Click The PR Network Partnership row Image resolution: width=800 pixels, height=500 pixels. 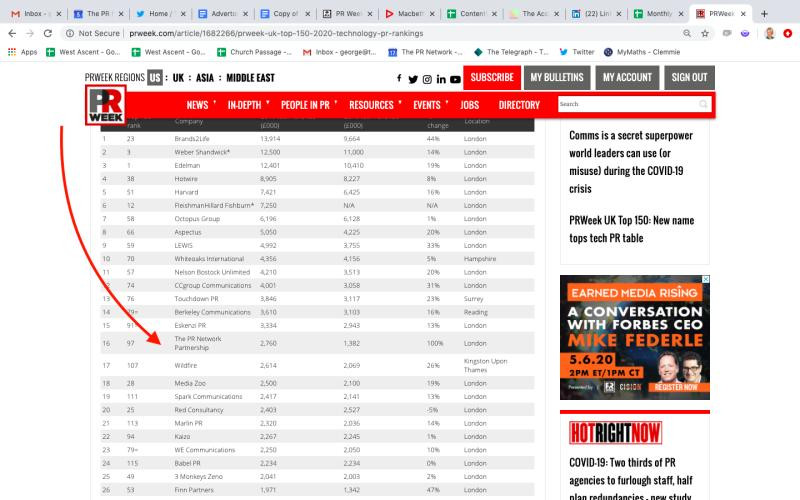(x=317, y=343)
